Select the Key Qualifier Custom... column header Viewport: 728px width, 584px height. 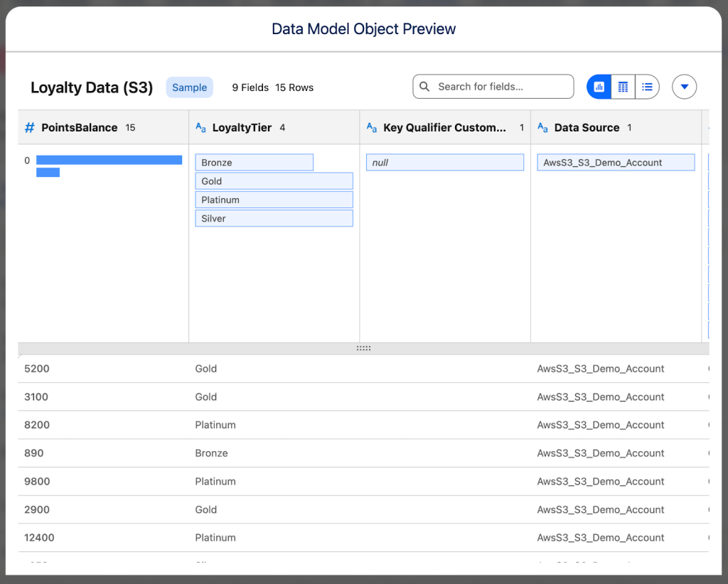point(445,128)
